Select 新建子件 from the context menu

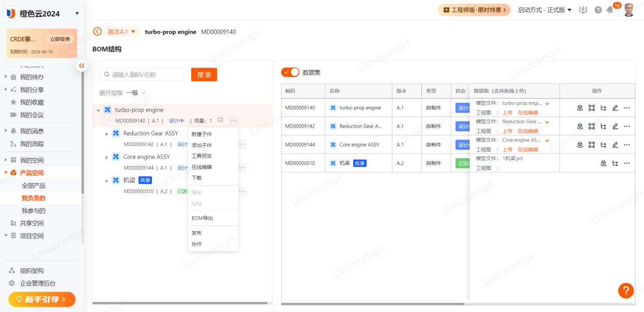tap(202, 134)
